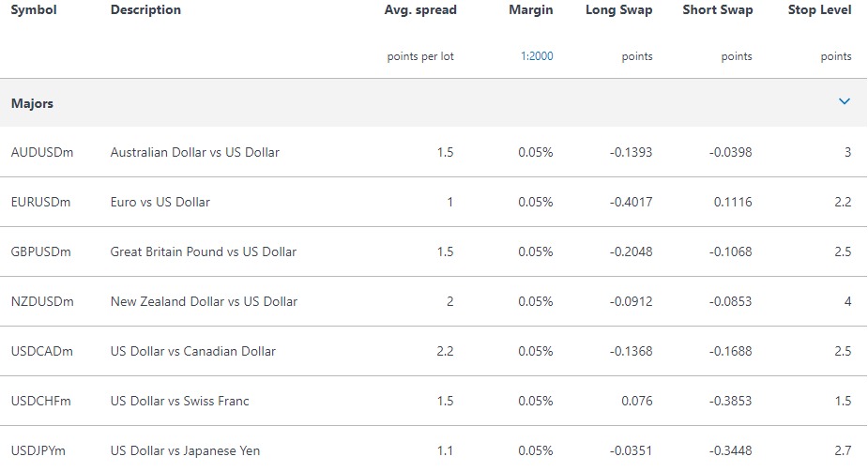Select the USDJPYm symbol
Image resolution: width=868 pixels, height=472 pixels.
click(x=38, y=451)
